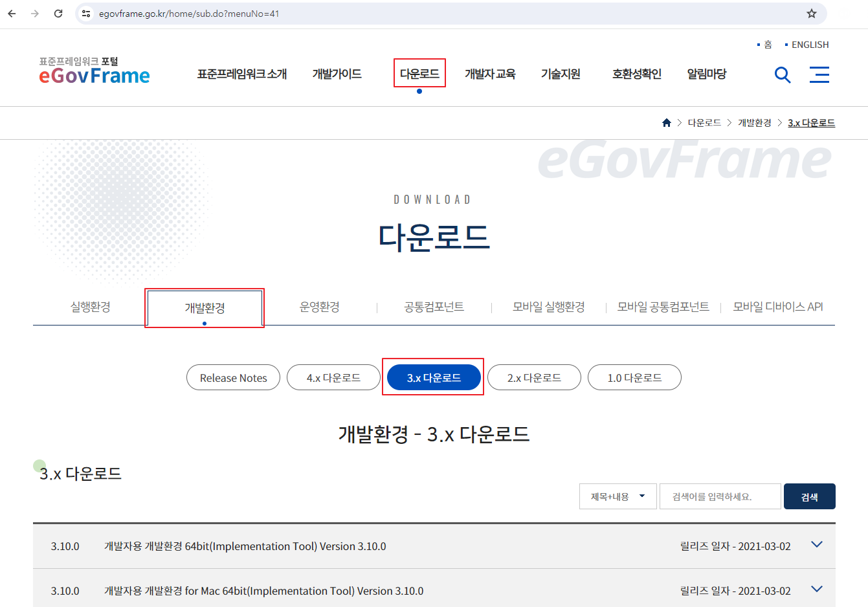This screenshot has height=607, width=868.
Task: Click the eGovFrame portal logo
Action: coord(95,71)
